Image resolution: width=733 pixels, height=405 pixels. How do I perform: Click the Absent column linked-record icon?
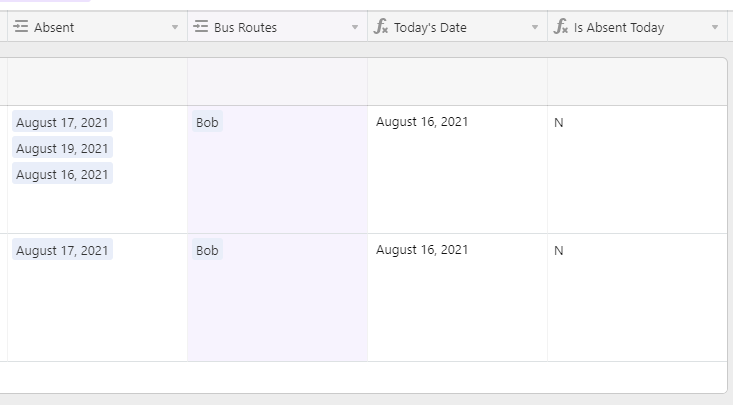pyautogui.click(x=21, y=27)
